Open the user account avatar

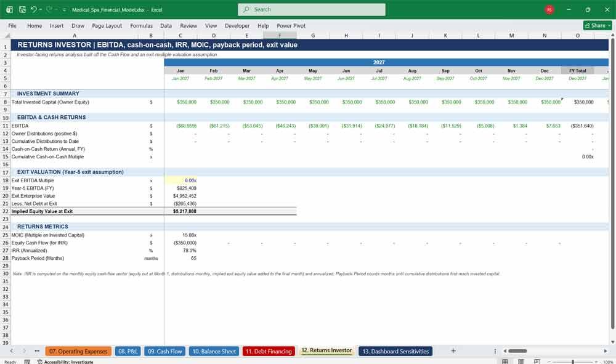[549, 9]
